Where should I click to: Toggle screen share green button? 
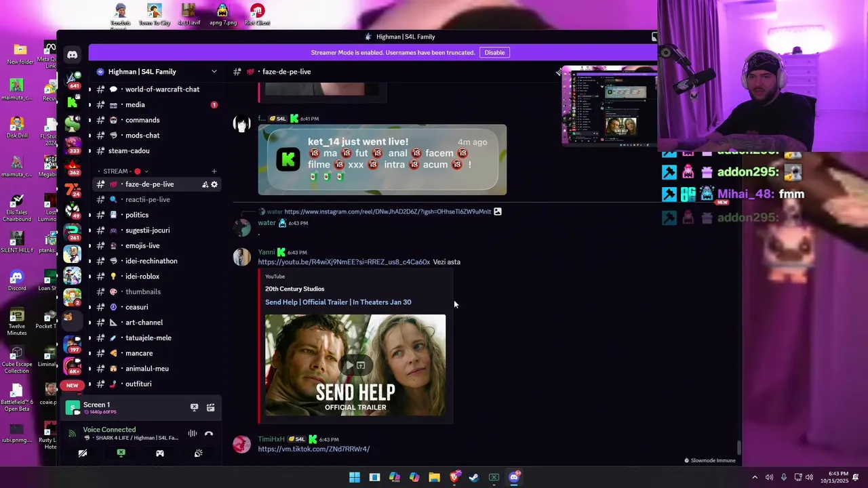(x=121, y=453)
